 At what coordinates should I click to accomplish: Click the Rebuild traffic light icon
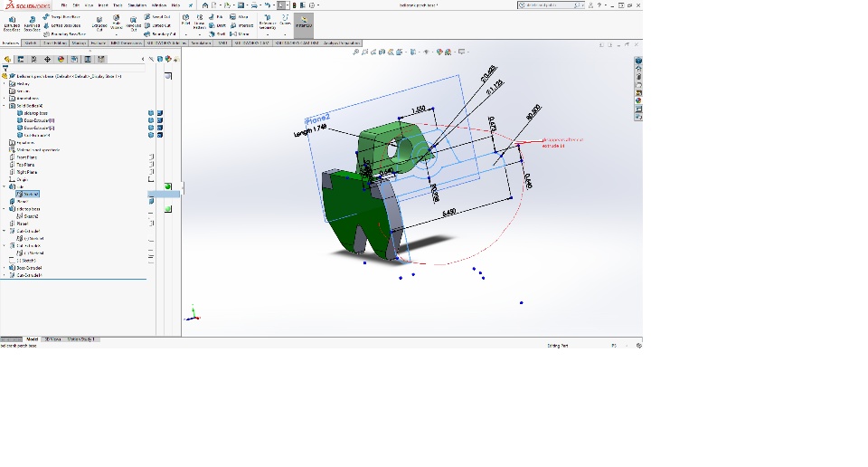pyautogui.click(x=295, y=5)
